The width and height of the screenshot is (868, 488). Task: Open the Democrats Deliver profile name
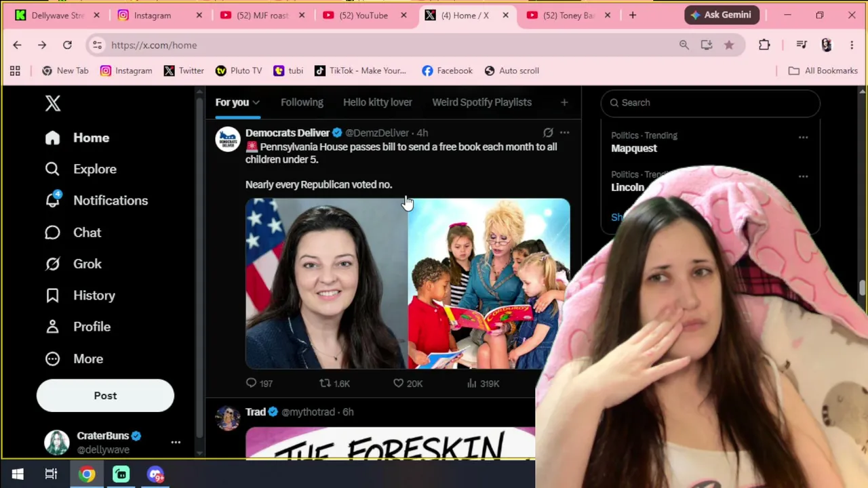288,133
